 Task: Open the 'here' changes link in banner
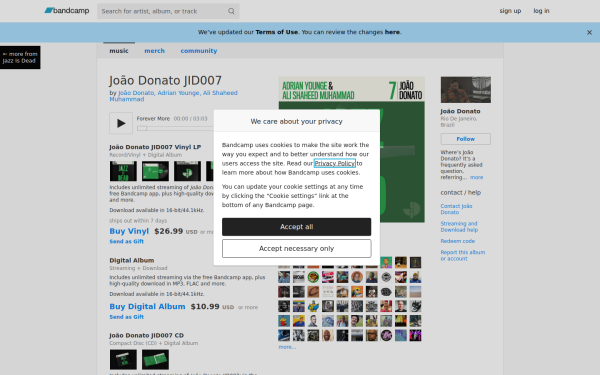tap(392, 32)
